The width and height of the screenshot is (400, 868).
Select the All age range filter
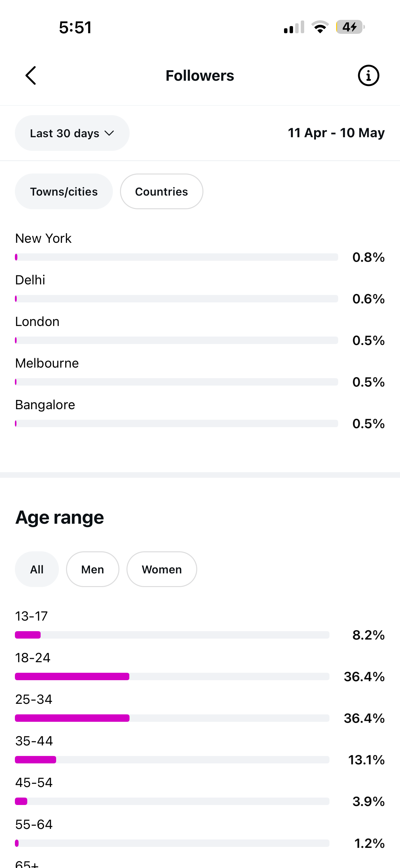[x=37, y=569]
